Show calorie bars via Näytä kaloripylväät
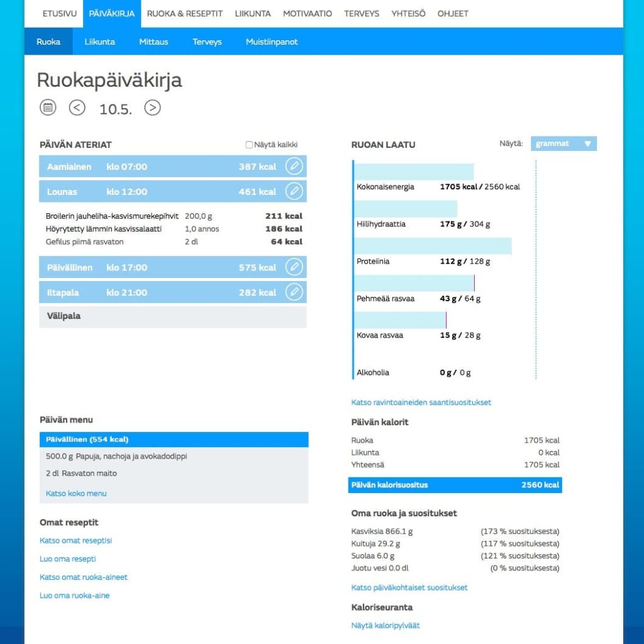This screenshot has height=644, width=644. pos(385,626)
